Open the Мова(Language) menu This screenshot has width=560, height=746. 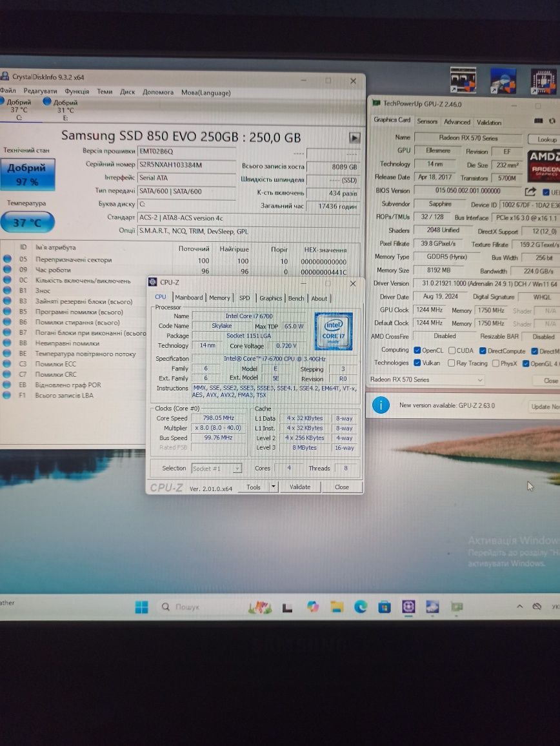(206, 93)
